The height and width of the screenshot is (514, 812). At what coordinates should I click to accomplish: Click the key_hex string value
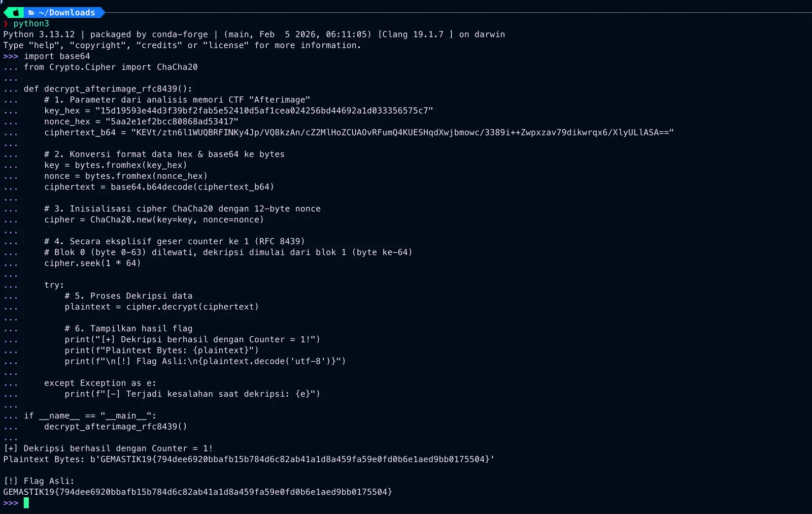[264, 111]
